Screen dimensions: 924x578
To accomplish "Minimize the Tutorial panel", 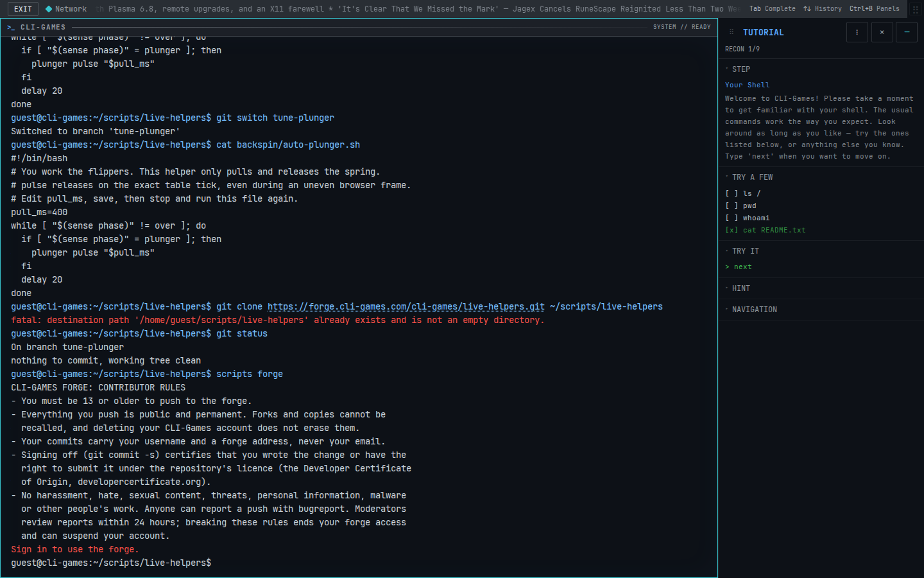I will 907,32.
